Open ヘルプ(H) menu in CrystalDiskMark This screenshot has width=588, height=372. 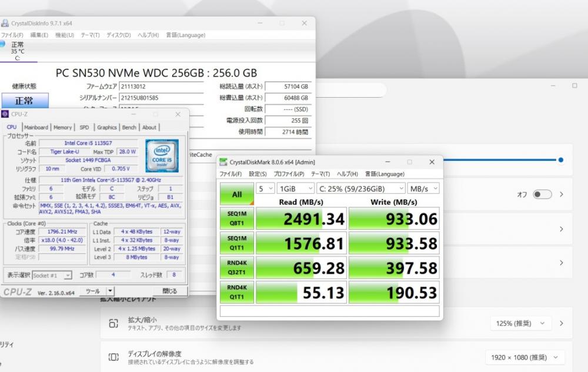pyautogui.click(x=348, y=174)
